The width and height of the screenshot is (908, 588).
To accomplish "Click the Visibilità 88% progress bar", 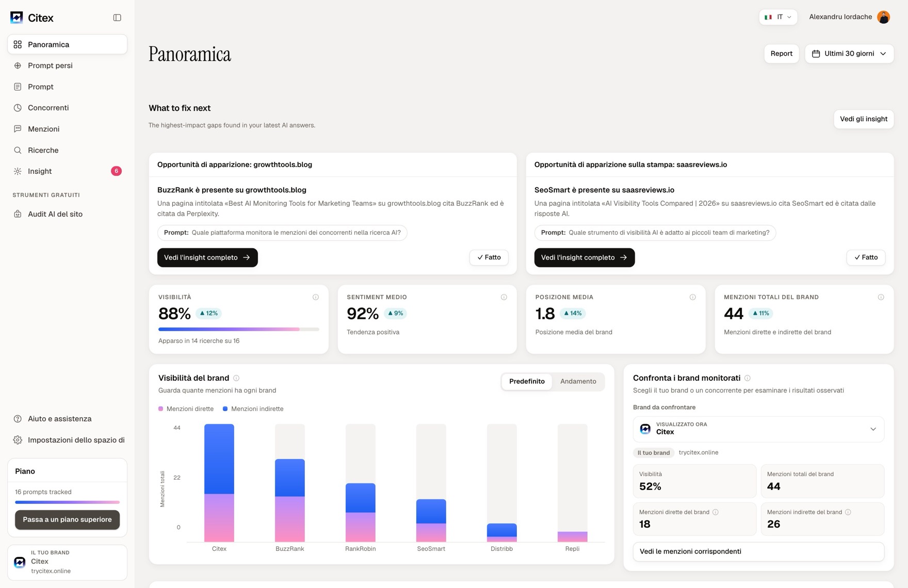I will click(x=238, y=329).
